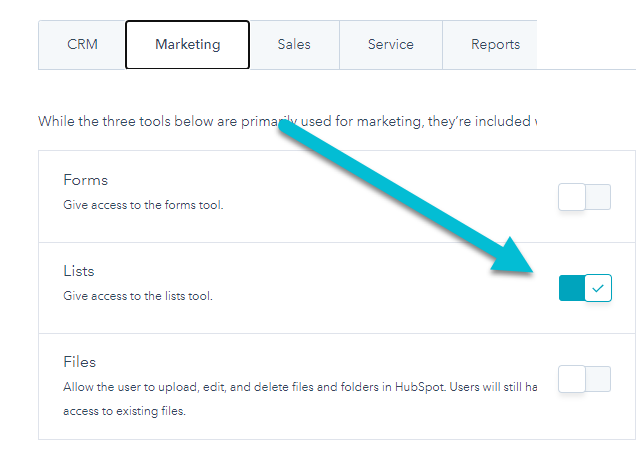The image size is (640, 462).
Task: Go to the Service tab
Action: pyautogui.click(x=391, y=45)
